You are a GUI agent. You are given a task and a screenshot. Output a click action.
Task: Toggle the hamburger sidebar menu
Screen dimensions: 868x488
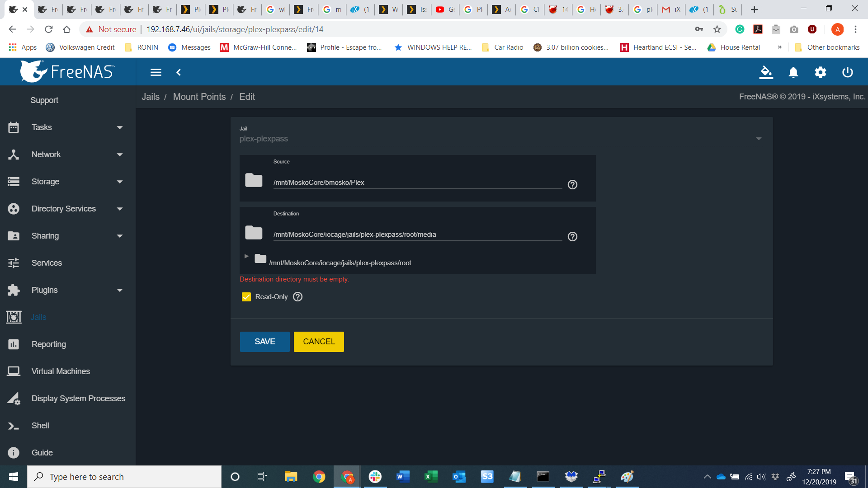point(156,72)
